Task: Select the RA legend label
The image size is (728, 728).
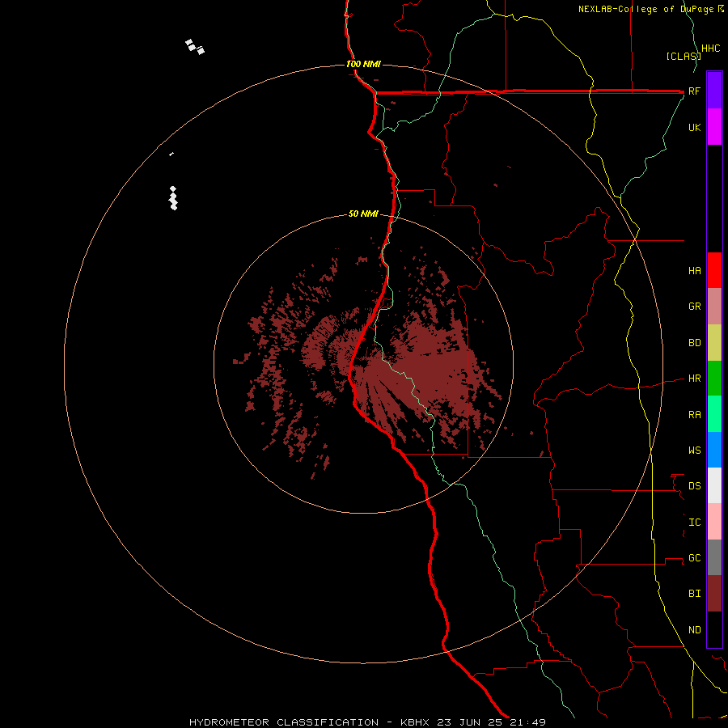Action: [695, 415]
